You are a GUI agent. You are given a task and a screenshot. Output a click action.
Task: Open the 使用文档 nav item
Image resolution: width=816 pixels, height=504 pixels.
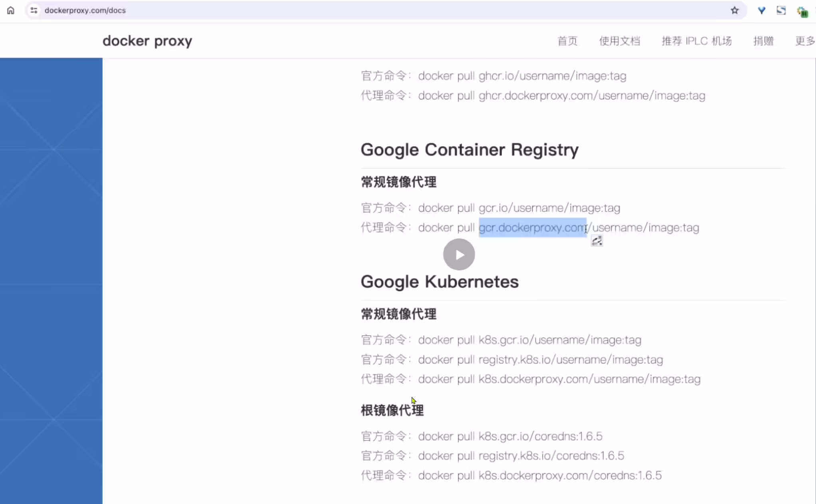pyautogui.click(x=619, y=41)
